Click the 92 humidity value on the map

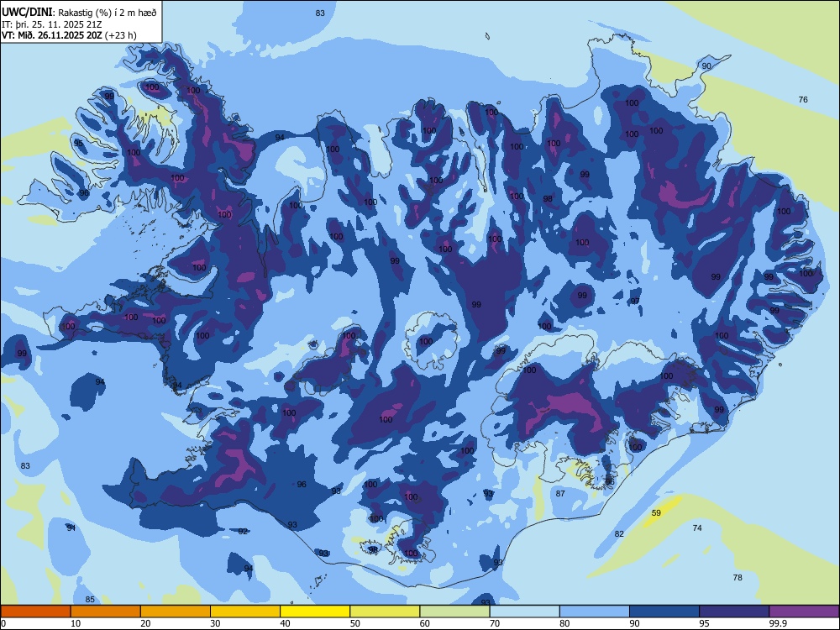point(244,531)
